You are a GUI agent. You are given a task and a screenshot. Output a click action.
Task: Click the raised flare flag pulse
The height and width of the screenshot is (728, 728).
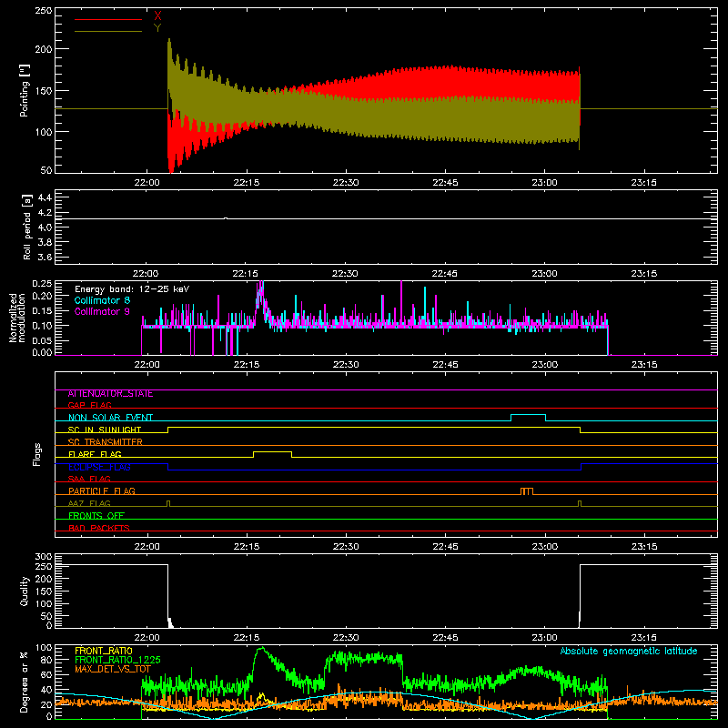point(272,452)
